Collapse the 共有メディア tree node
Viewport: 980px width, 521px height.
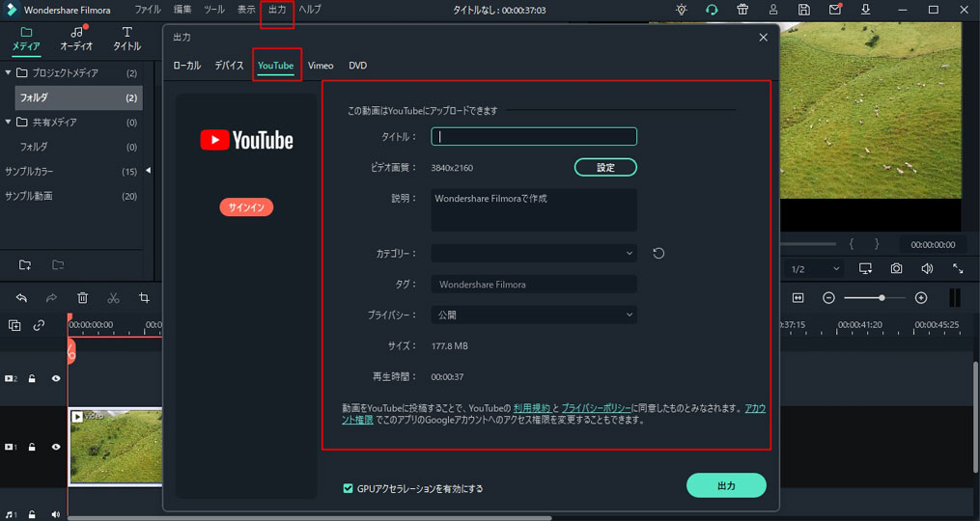8,122
